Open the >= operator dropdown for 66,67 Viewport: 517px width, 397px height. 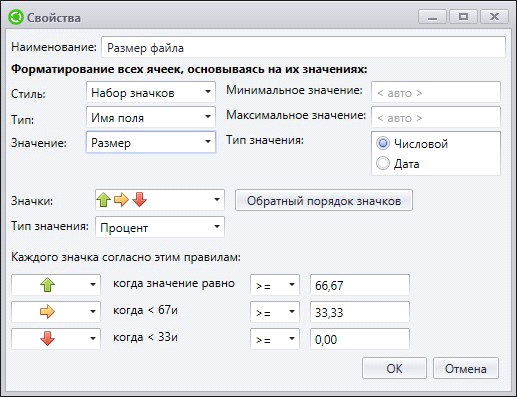[275, 285]
